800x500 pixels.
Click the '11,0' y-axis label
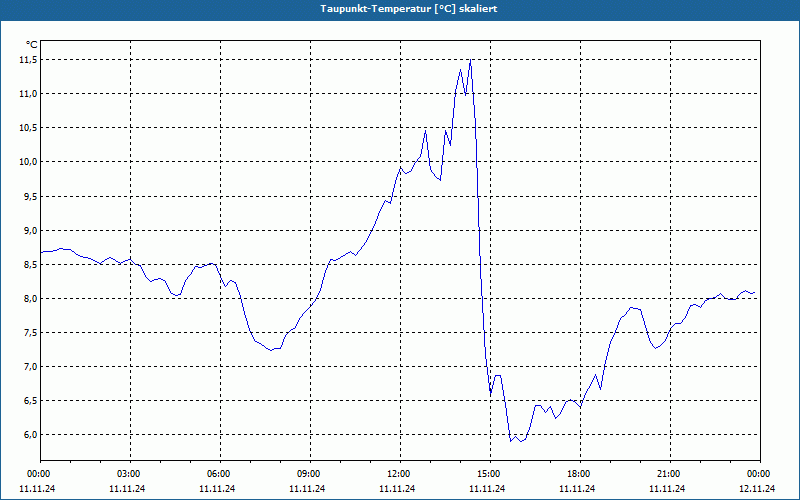click(x=28, y=94)
